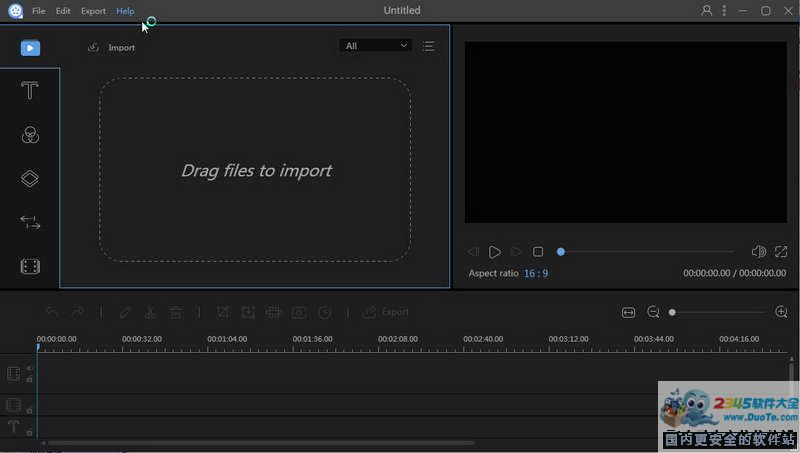Open the user account icon
The image size is (800, 453).
(707, 10)
